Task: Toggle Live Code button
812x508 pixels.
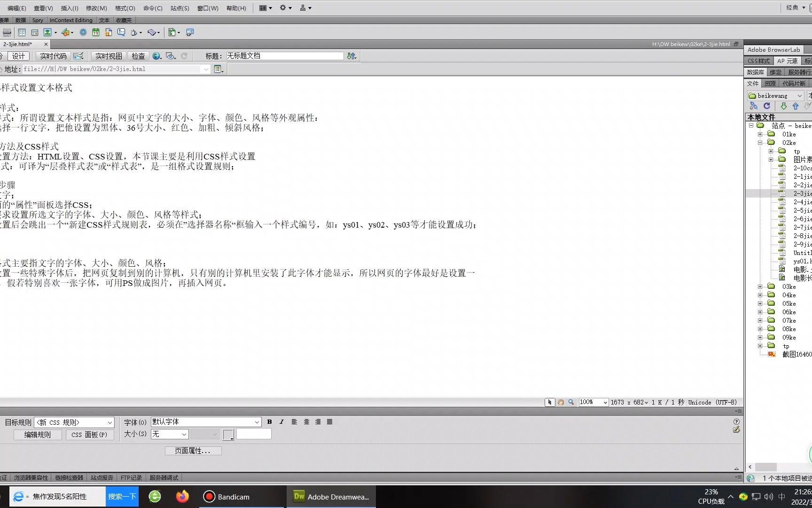Action: tap(53, 56)
